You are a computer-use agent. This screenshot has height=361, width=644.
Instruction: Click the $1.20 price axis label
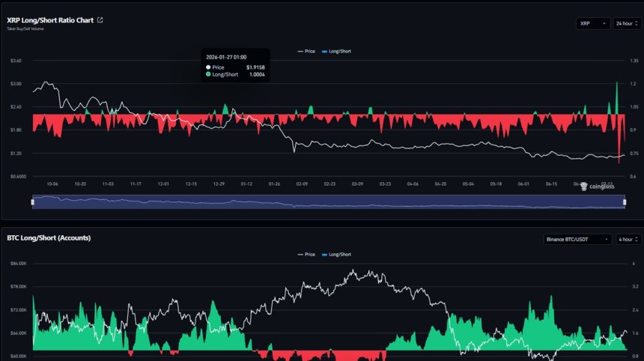(16, 154)
